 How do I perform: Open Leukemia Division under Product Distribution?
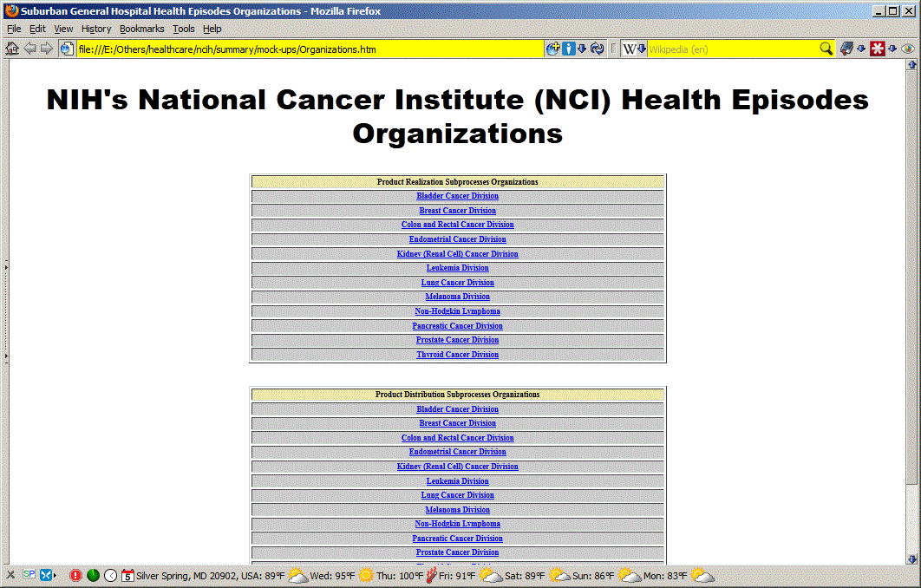click(x=458, y=481)
